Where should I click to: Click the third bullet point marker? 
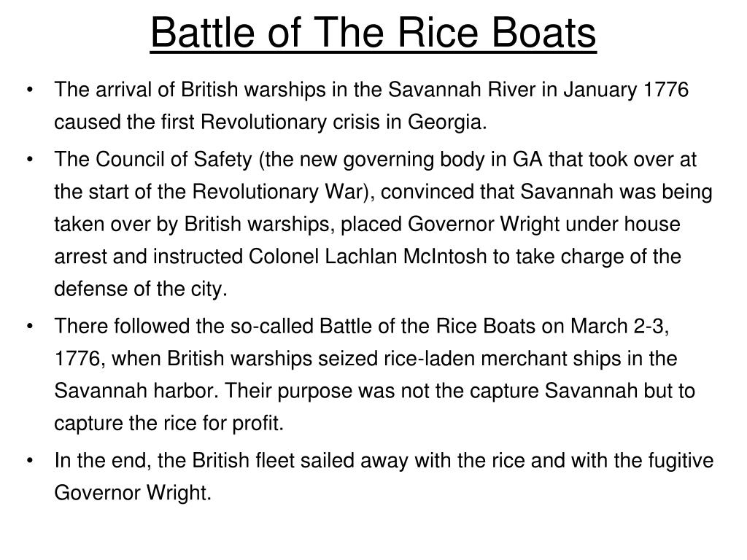(30, 326)
